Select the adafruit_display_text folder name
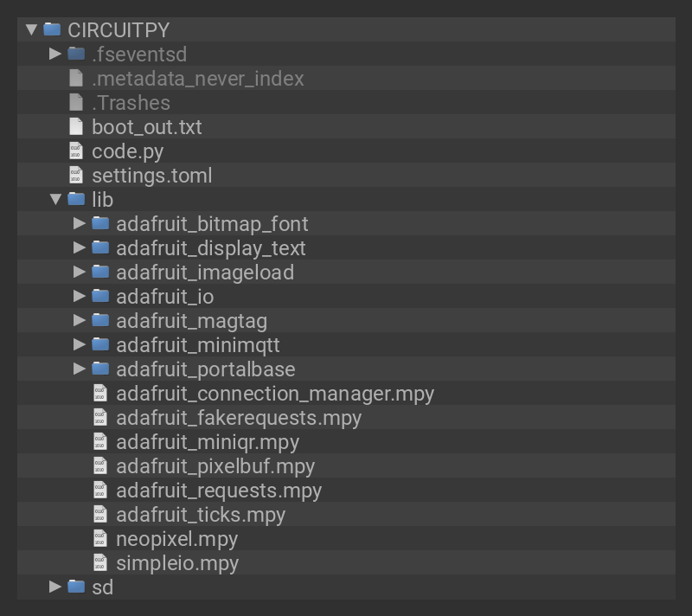 pyautogui.click(x=210, y=248)
